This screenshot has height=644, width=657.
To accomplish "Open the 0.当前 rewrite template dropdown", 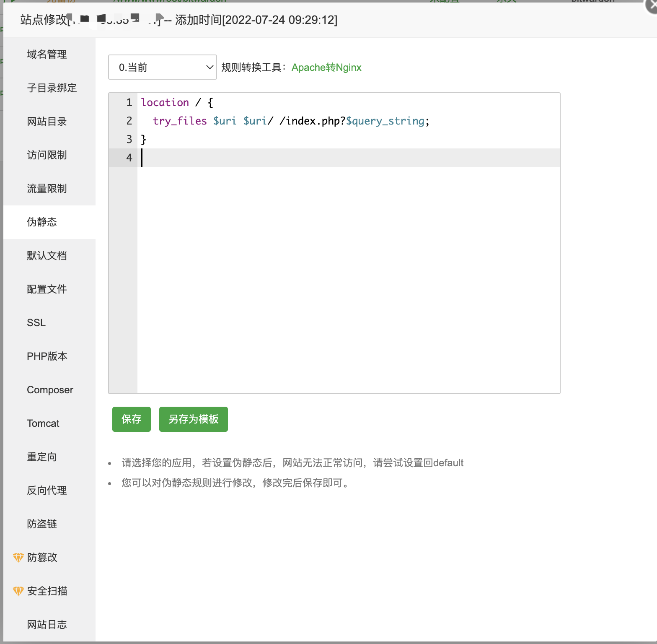I will [162, 67].
